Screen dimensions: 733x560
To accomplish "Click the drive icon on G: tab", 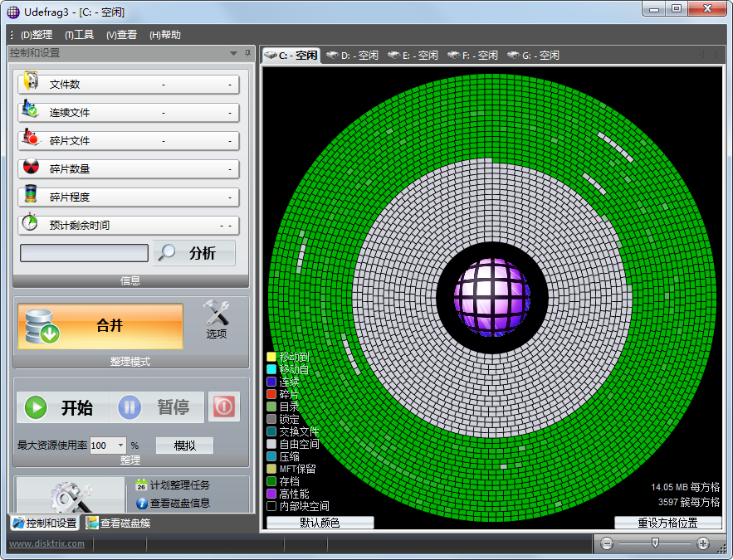I will coord(513,55).
